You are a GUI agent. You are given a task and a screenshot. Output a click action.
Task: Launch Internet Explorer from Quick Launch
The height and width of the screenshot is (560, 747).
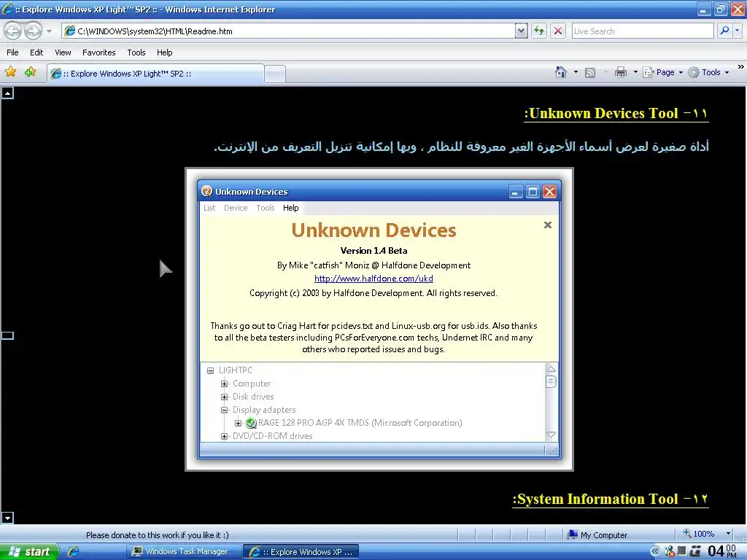click(73, 551)
